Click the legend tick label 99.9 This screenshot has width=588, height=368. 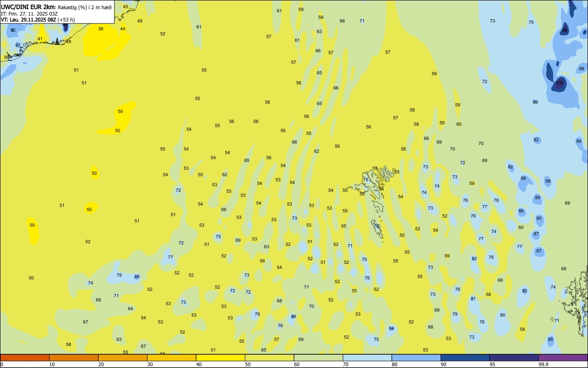coord(543,364)
